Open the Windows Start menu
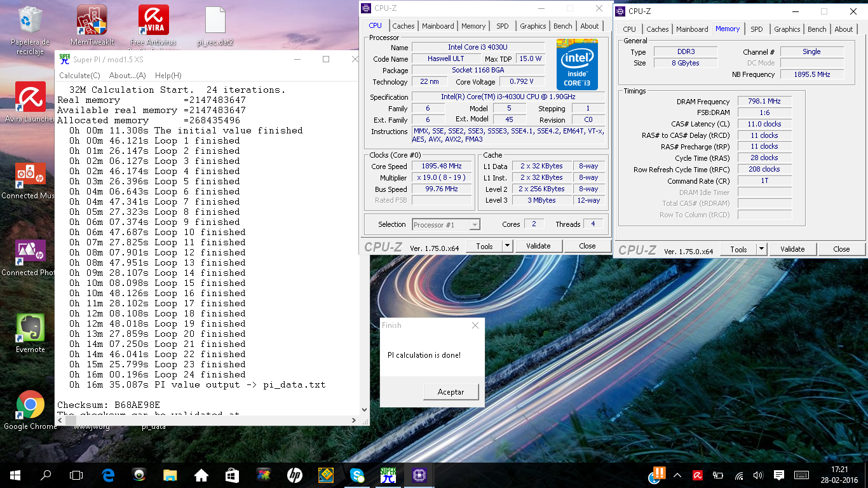This screenshot has height=488, width=868. click(x=15, y=475)
